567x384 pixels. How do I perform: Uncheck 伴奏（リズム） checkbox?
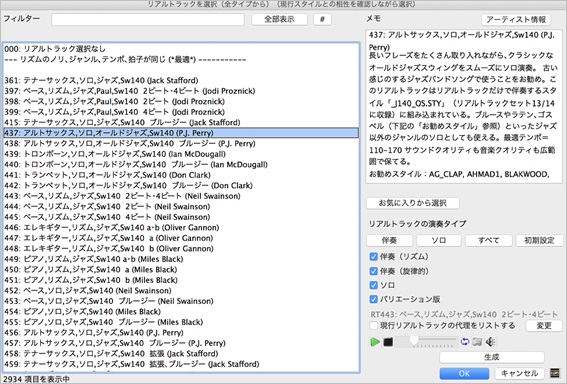coord(374,257)
